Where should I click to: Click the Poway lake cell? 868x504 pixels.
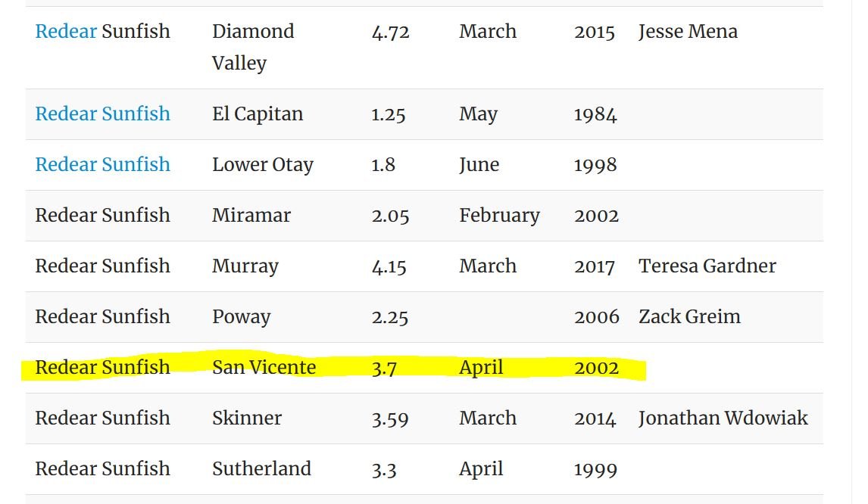coord(241,317)
